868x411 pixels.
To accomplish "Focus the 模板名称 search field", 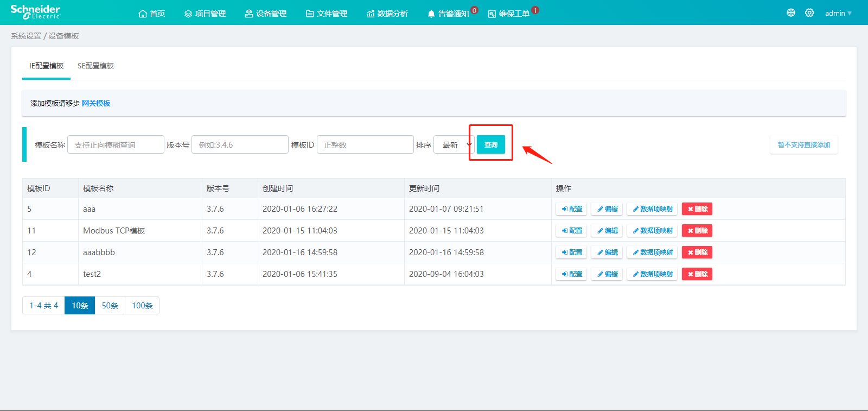I will (116, 144).
